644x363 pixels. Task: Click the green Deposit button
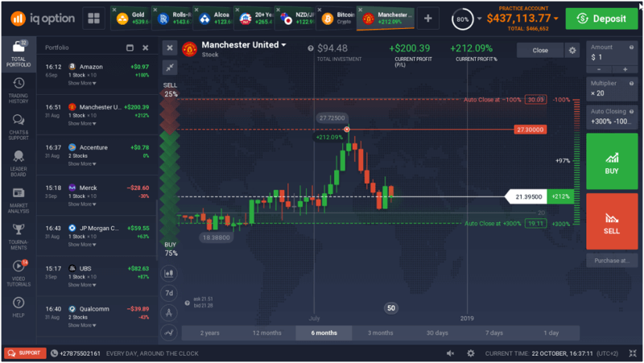(x=601, y=19)
